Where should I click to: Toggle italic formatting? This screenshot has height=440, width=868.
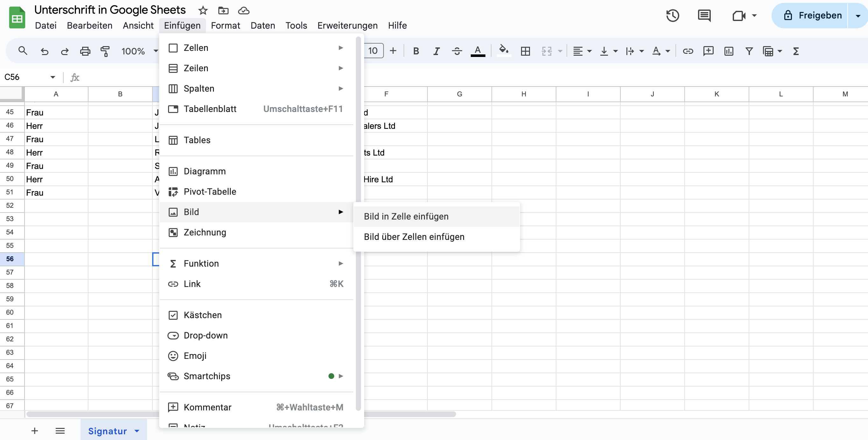point(436,51)
